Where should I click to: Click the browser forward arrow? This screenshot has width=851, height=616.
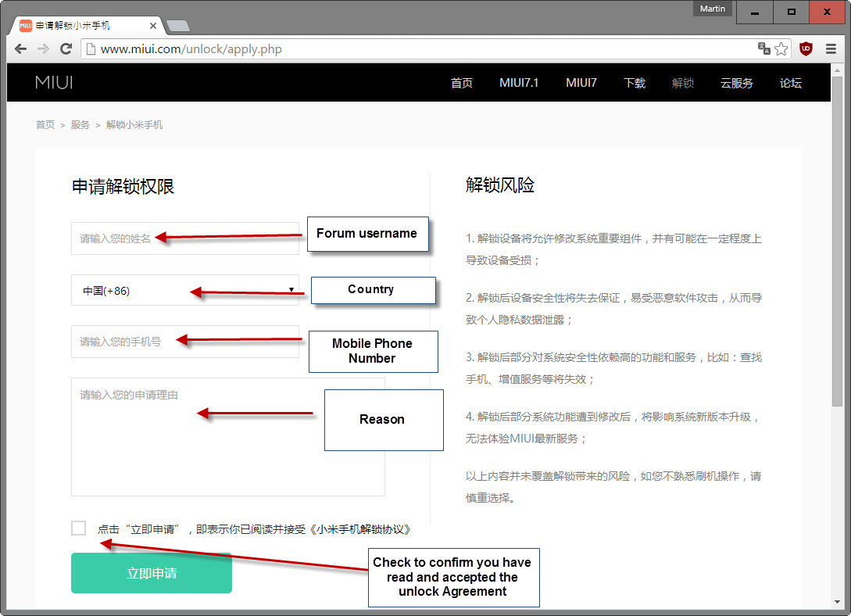click(44, 48)
